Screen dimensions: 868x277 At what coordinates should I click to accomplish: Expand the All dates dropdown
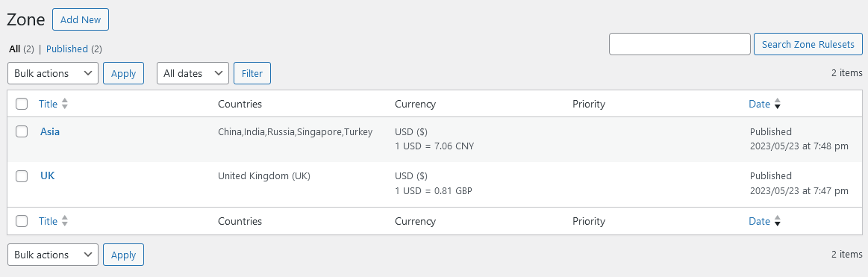[193, 73]
